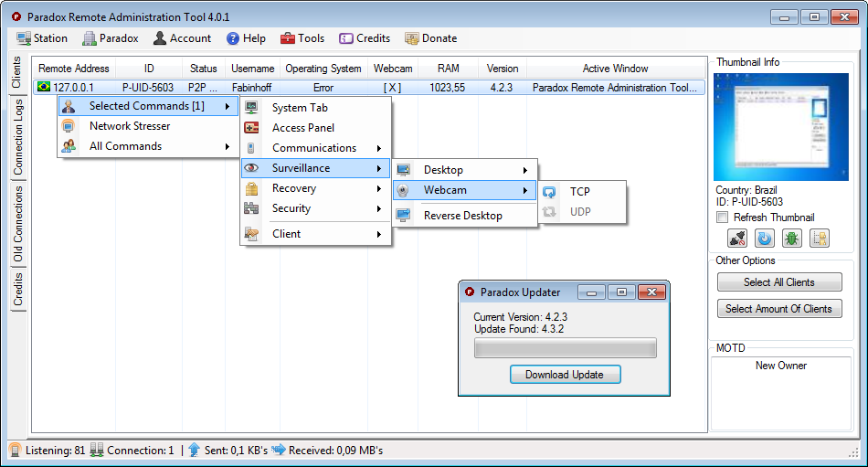Viewport: 868px width, 467px height.
Task: Click the 'New Owner' MOTD text
Action: pyautogui.click(x=781, y=366)
